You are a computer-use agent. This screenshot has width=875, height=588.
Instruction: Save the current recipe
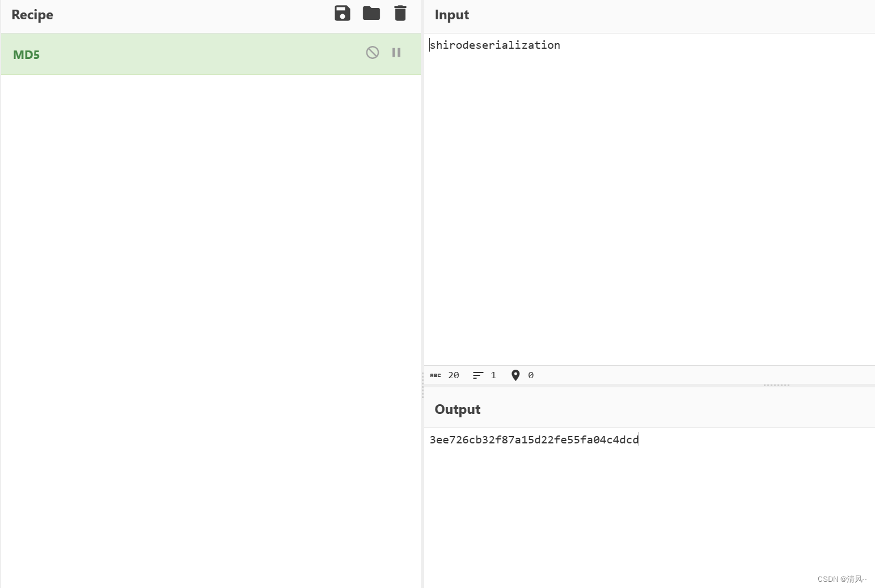(343, 13)
